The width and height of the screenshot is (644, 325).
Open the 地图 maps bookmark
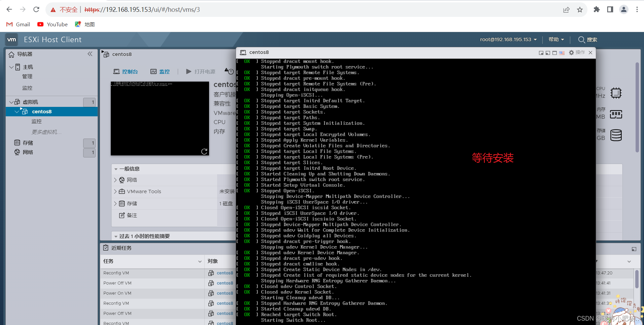coord(85,24)
